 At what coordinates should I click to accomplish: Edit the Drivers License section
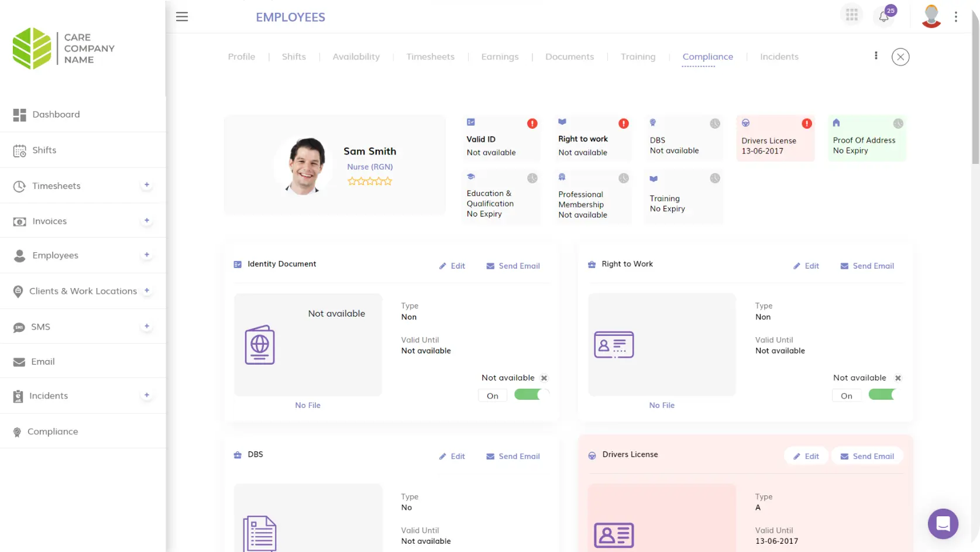pos(806,456)
